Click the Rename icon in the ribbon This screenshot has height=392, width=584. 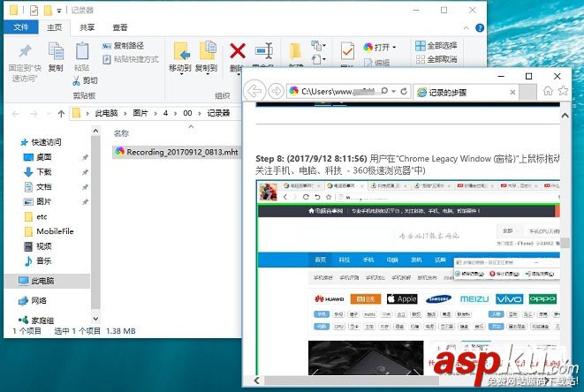click(x=264, y=50)
